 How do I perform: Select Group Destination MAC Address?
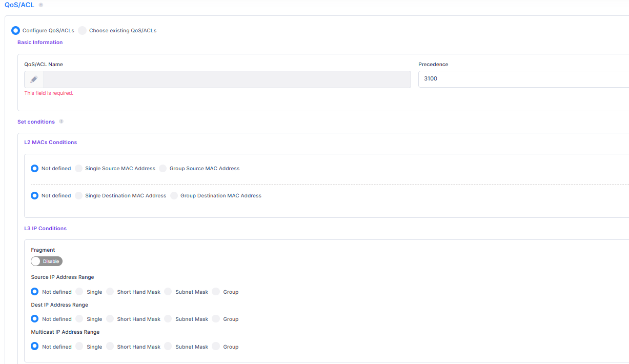(174, 195)
